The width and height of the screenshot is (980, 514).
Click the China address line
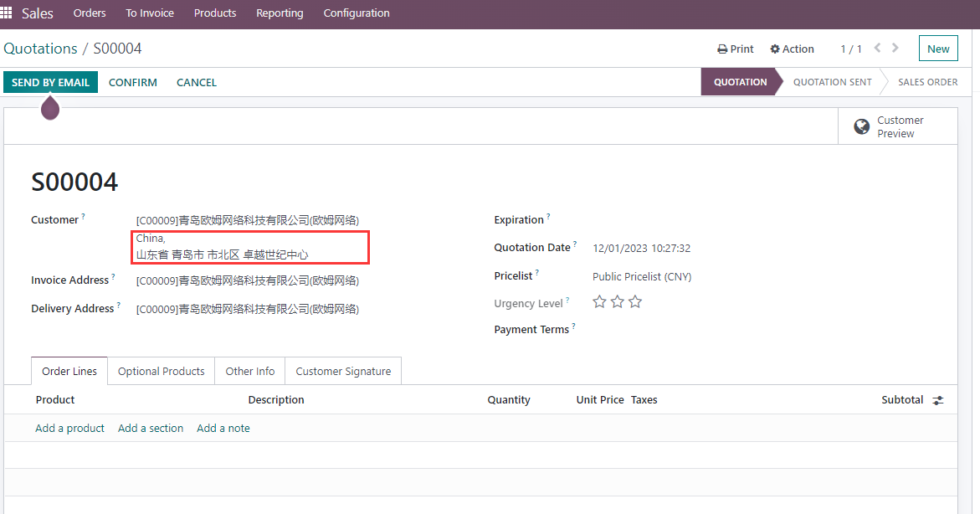coord(151,239)
